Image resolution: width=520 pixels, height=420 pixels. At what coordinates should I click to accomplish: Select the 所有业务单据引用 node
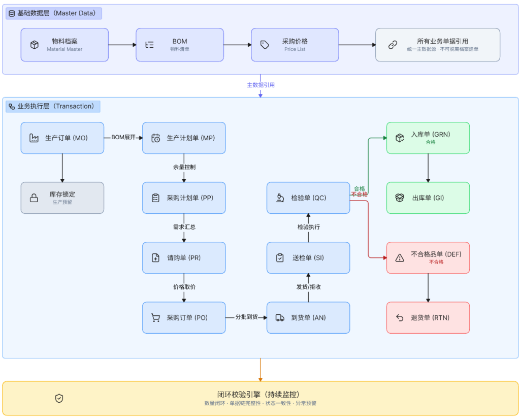click(x=438, y=45)
